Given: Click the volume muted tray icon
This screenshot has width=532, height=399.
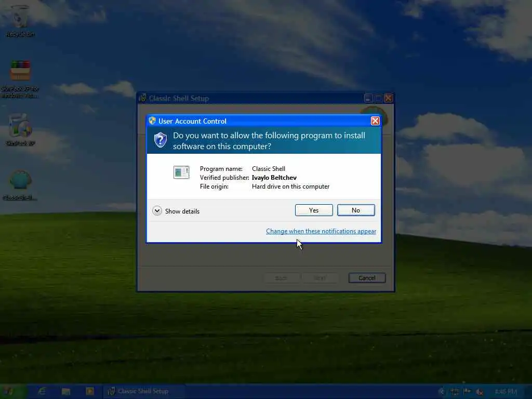Looking at the screenshot, I should [480, 392].
